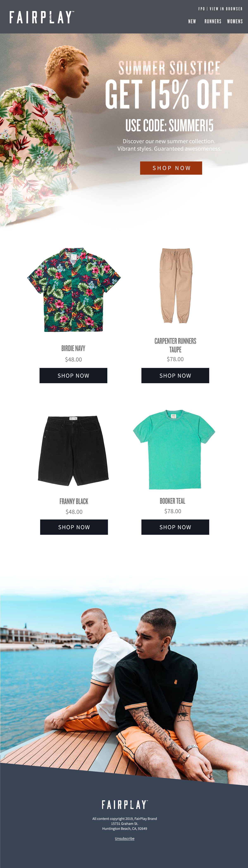
Task: Click the footer FAIRPLAY logo
Action: [124, 805]
